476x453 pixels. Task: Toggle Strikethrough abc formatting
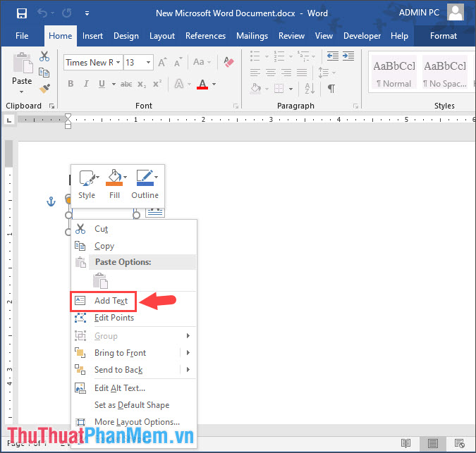(126, 84)
